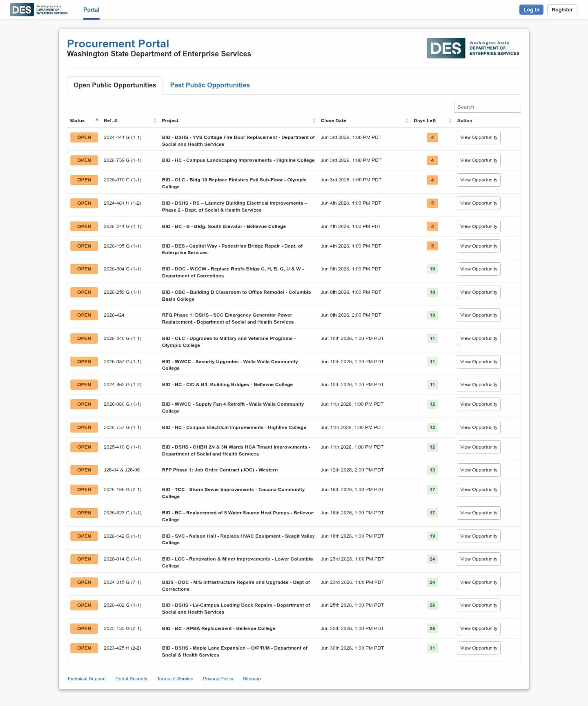Click ref number 2026-424
This screenshot has height=706, width=588.
(x=114, y=315)
